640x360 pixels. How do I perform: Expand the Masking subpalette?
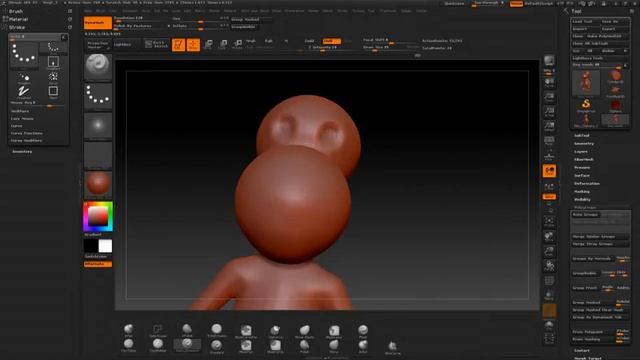[582, 191]
